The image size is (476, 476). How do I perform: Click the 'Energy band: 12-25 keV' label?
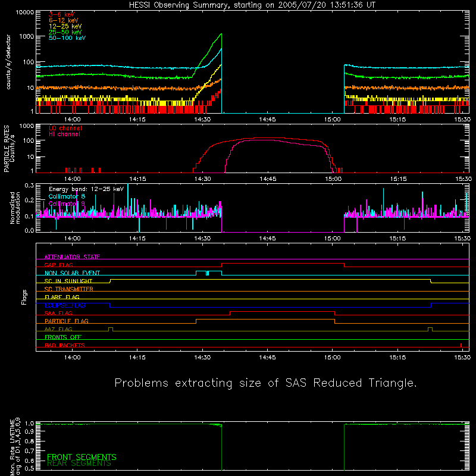[86, 189]
